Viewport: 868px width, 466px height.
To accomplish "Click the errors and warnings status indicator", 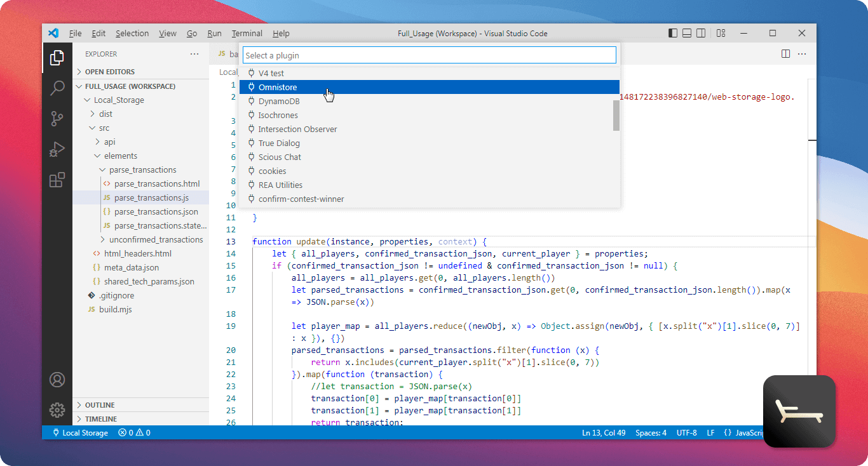I will coord(134,432).
